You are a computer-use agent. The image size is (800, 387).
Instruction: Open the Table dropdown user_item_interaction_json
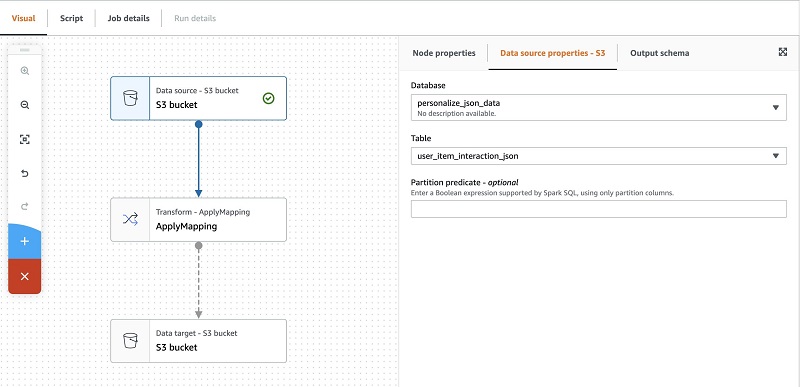[x=598, y=156]
